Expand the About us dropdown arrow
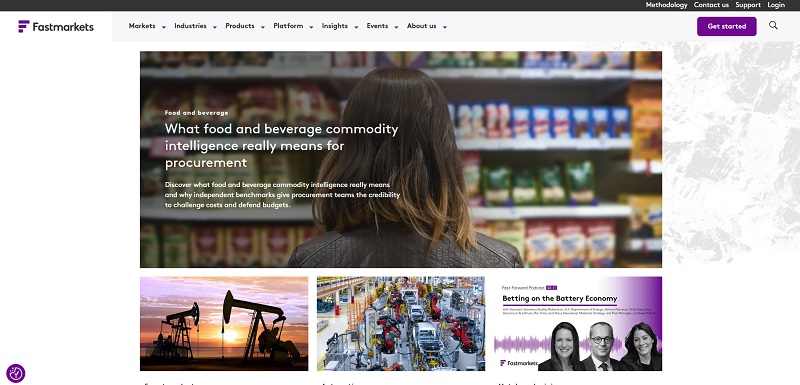Screen dimensions: 800x385 (x=445, y=27)
